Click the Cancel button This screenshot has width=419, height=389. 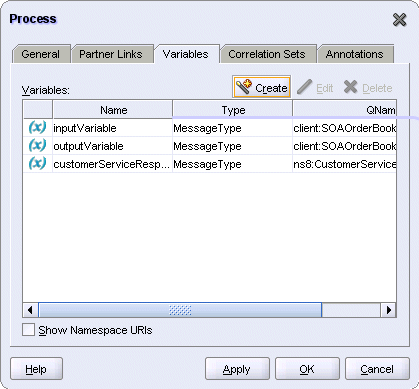coord(377,369)
